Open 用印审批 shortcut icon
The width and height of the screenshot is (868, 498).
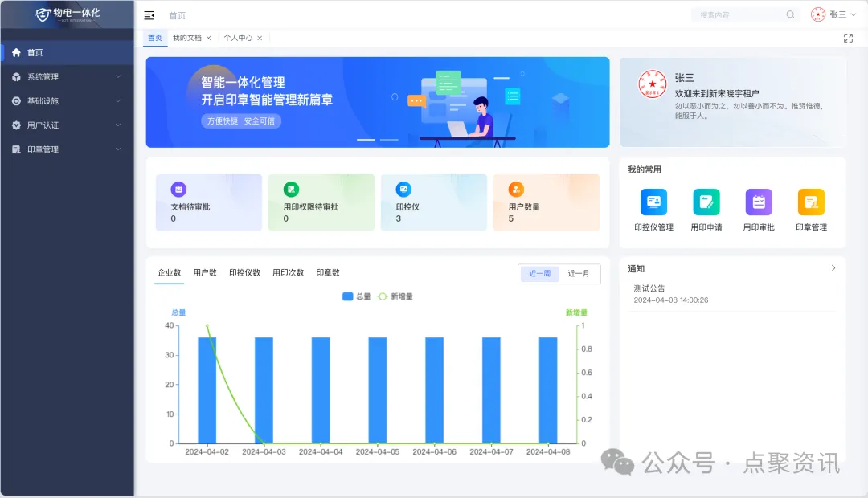coord(759,202)
